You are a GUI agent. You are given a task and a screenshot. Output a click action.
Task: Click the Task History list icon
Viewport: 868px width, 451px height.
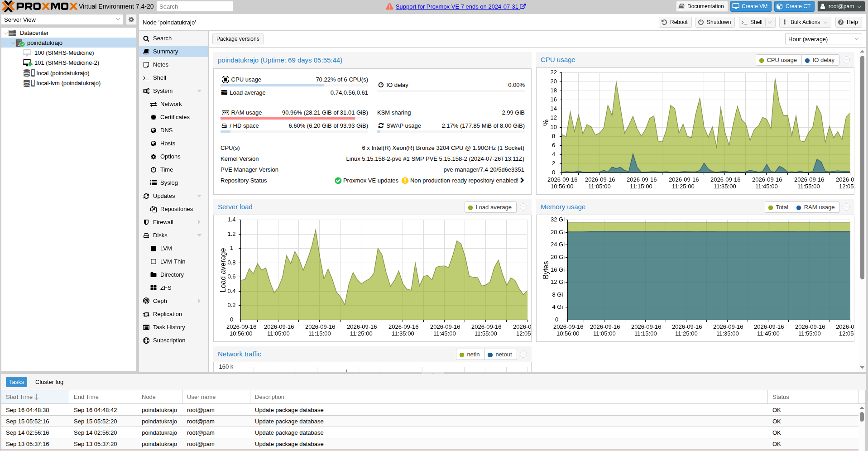click(146, 327)
